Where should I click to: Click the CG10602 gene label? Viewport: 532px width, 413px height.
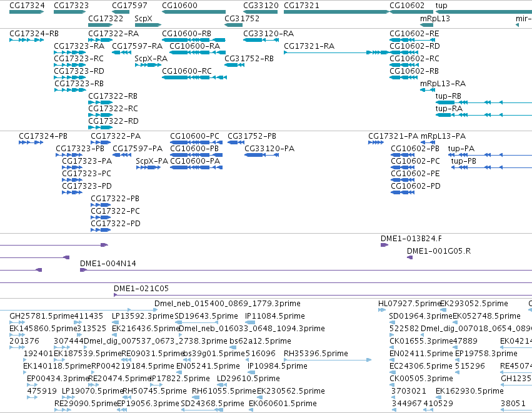point(407,6)
